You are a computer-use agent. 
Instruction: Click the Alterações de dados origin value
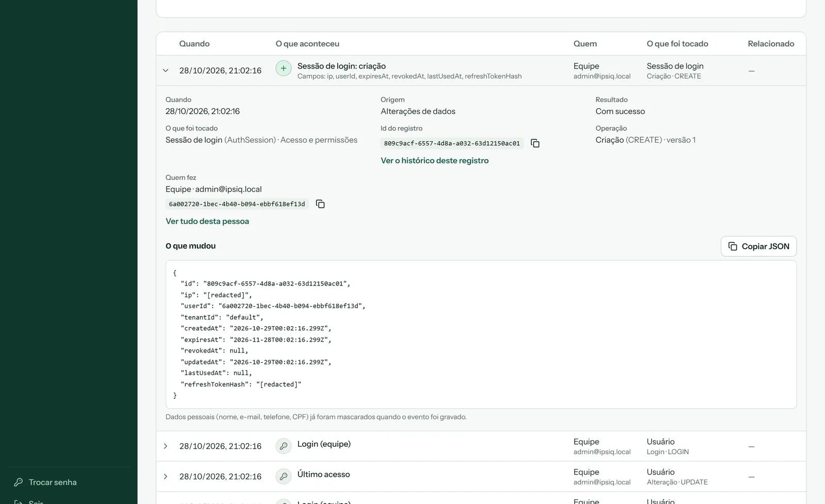(418, 111)
